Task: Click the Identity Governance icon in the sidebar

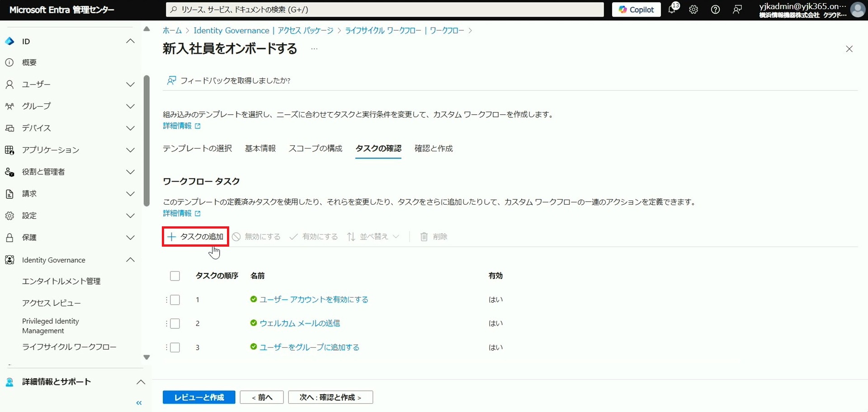Action: [x=9, y=260]
